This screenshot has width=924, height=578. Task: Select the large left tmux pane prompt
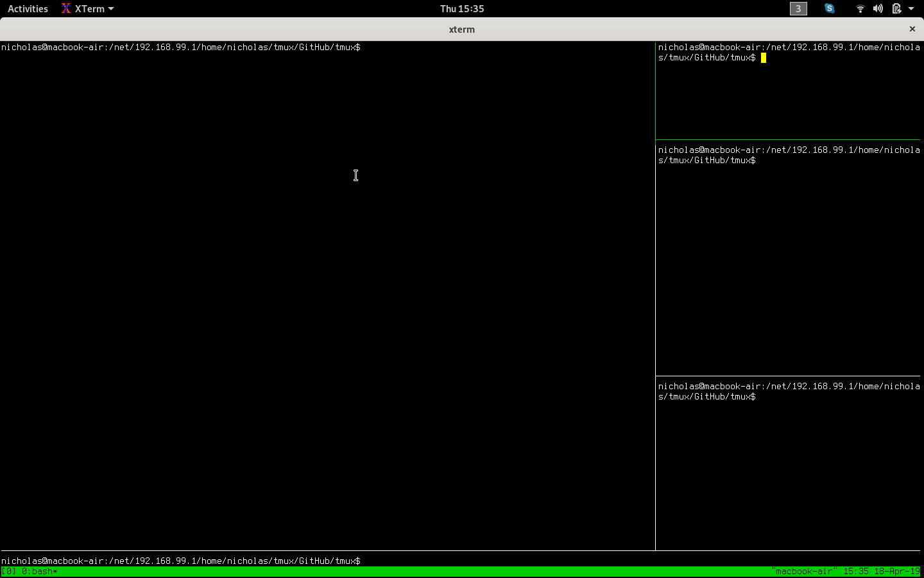(181, 47)
